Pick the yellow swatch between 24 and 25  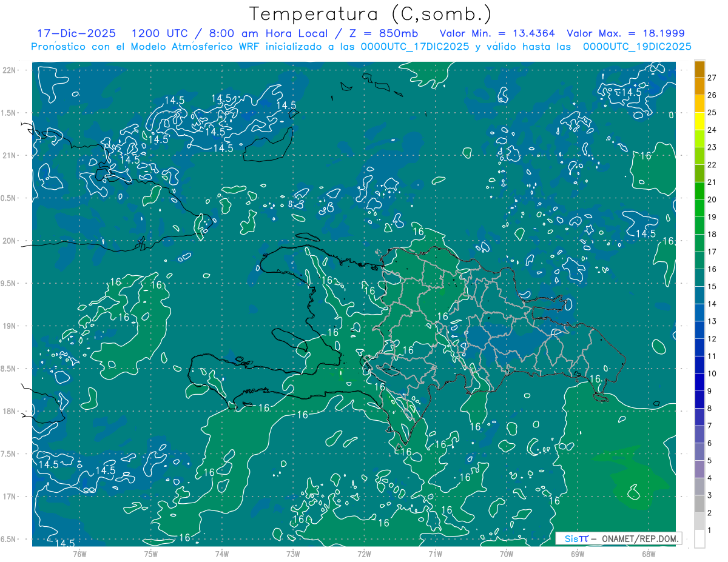tap(699, 121)
